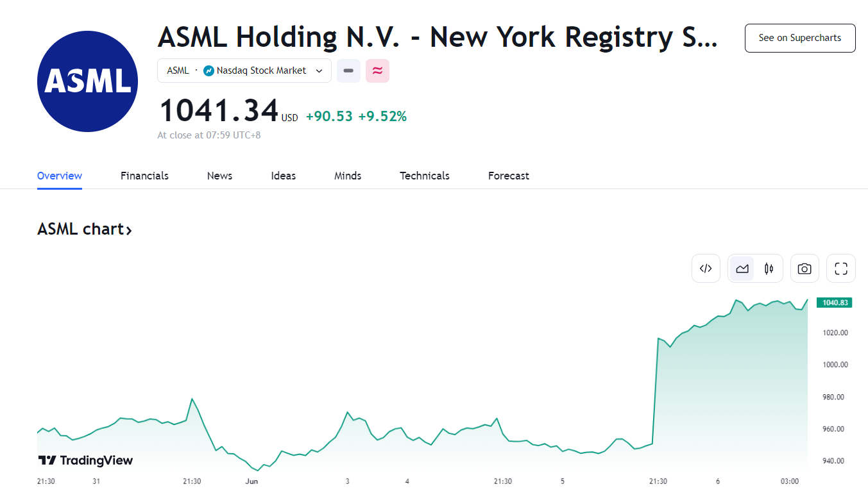Go to the Technicals tab
This screenshot has width=868, height=500.
(x=425, y=176)
